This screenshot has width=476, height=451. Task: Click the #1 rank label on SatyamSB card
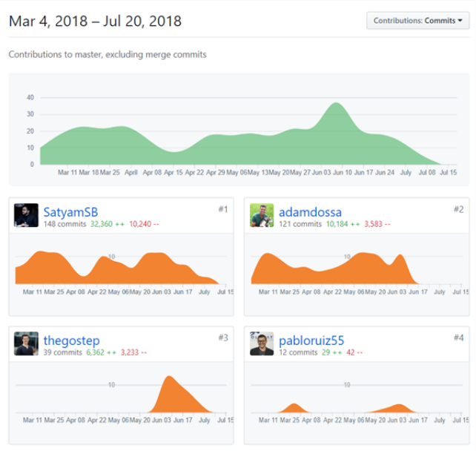tap(223, 209)
